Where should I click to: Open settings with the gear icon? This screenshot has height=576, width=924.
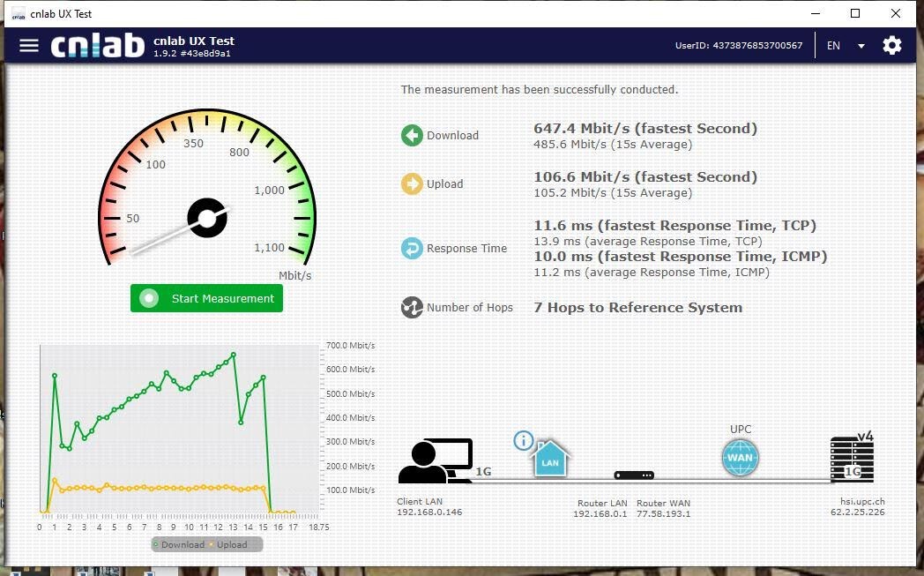[891, 45]
